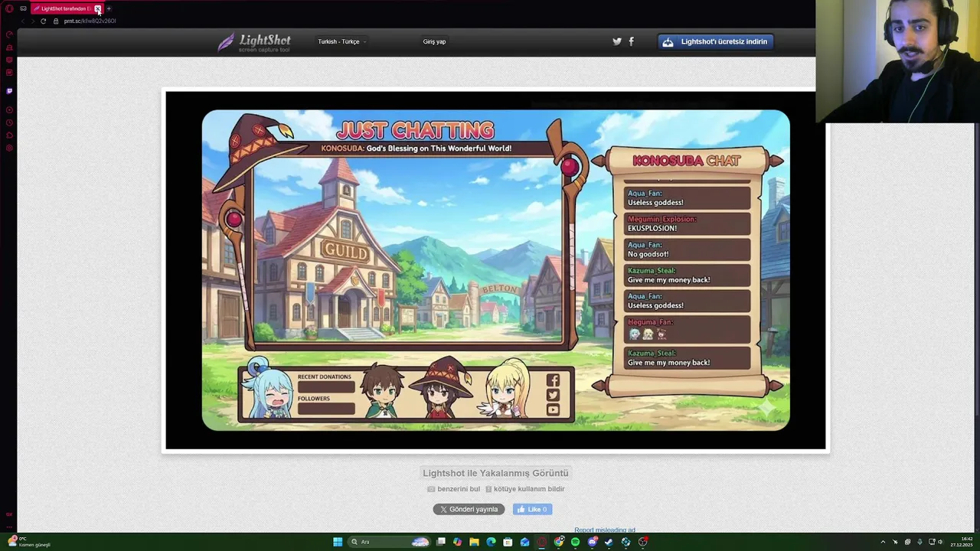980x551 pixels.
Task: Open the Windows Start menu
Action: pos(338,542)
